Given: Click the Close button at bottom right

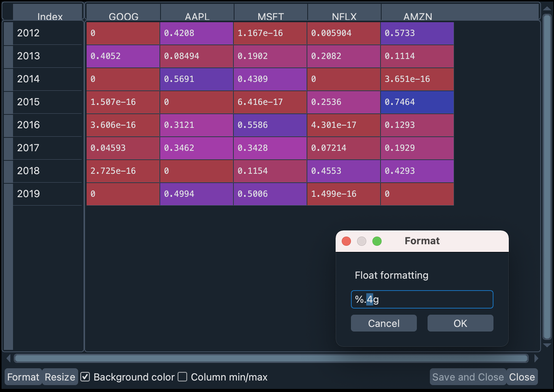Looking at the screenshot, I should point(522,377).
